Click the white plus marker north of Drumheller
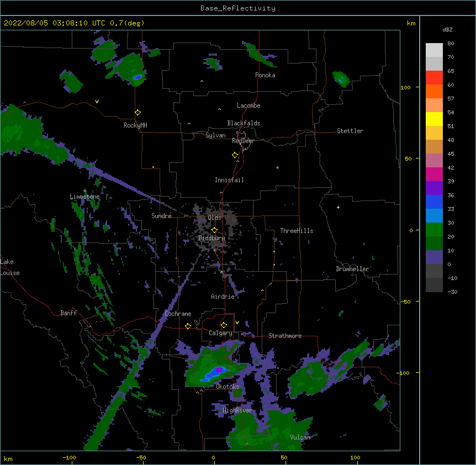Viewport: 476px width, 465px height. coord(338,207)
